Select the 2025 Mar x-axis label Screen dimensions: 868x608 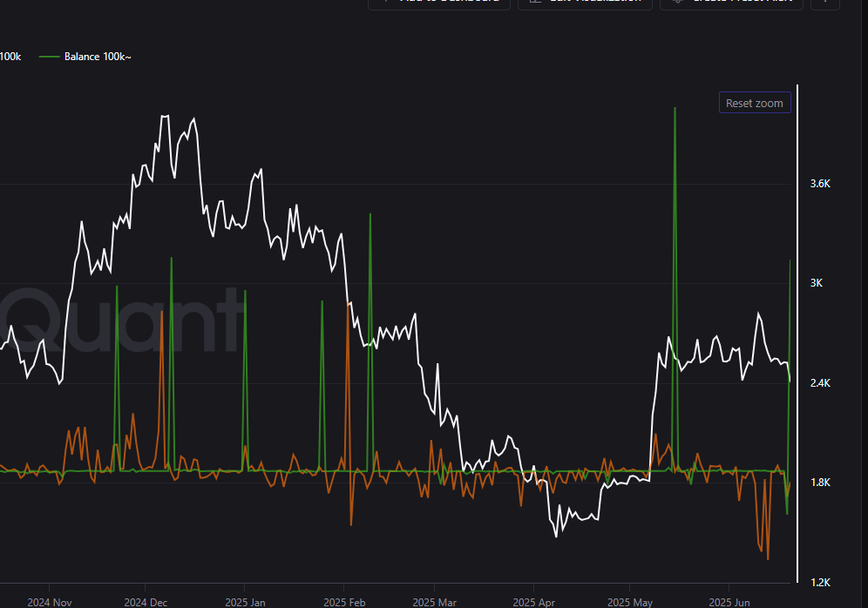point(435,602)
